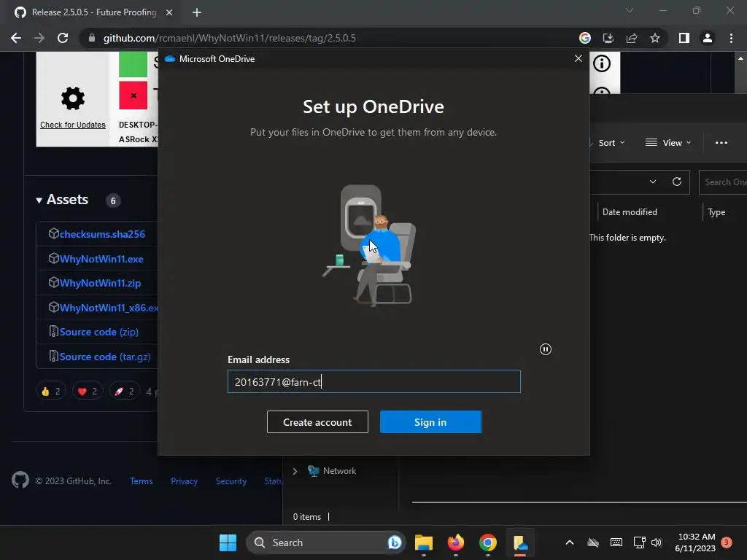This screenshot has width=747, height=560.
Task: Download WhyNotWin11.zip asset
Action: (100, 283)
